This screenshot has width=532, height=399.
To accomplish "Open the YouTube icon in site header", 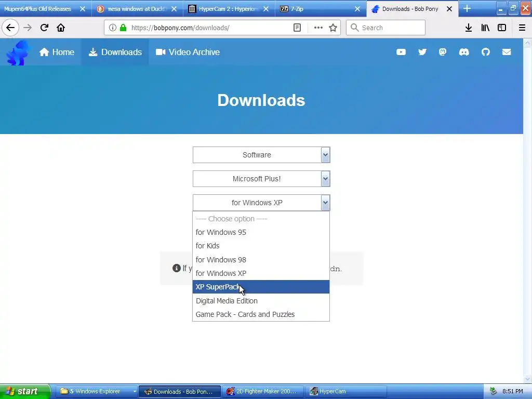I will [401, 52].
